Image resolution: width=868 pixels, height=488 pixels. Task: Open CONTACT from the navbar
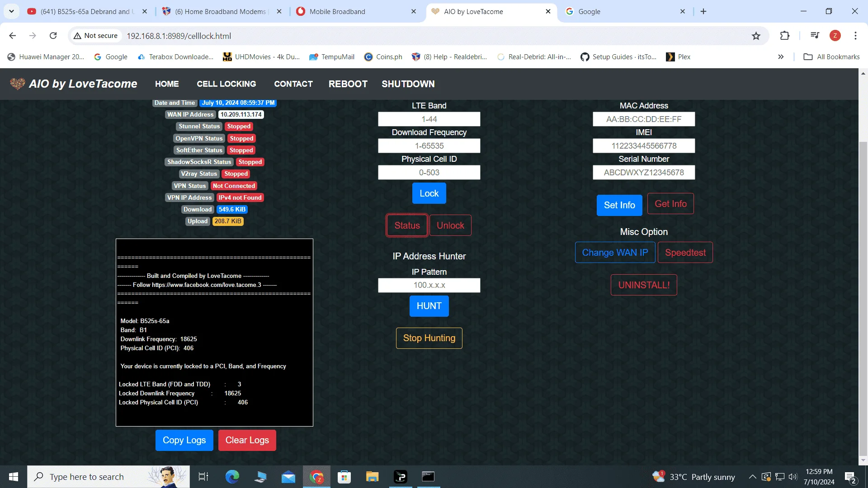coord(293,84)
